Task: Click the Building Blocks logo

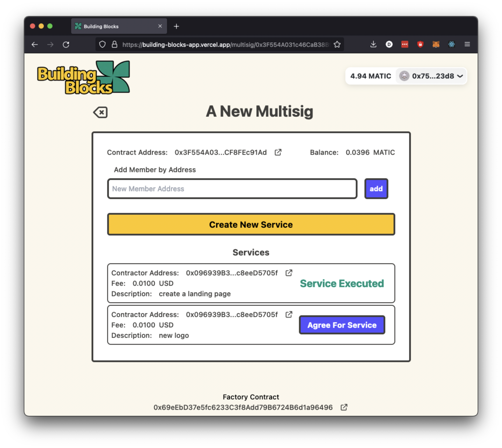Action: click(84, 78)
